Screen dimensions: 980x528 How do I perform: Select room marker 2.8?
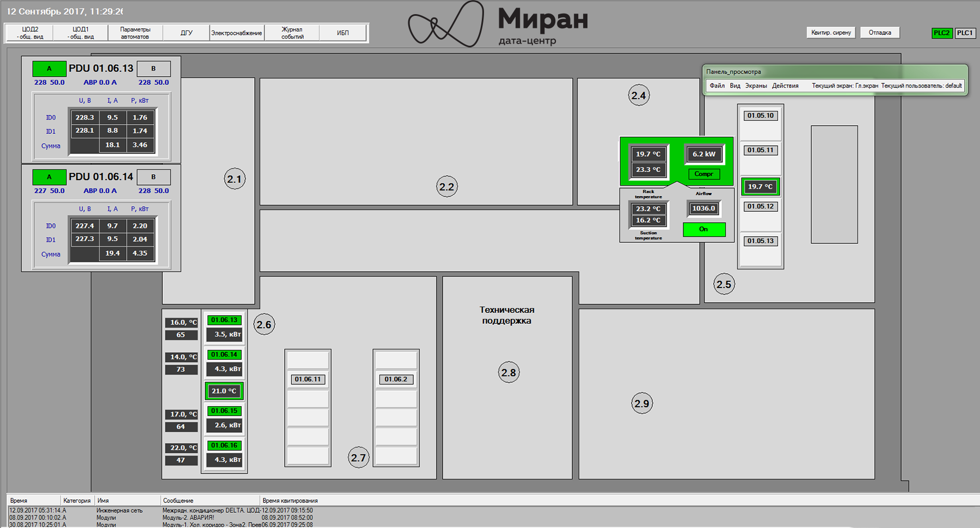pos(509,372)
